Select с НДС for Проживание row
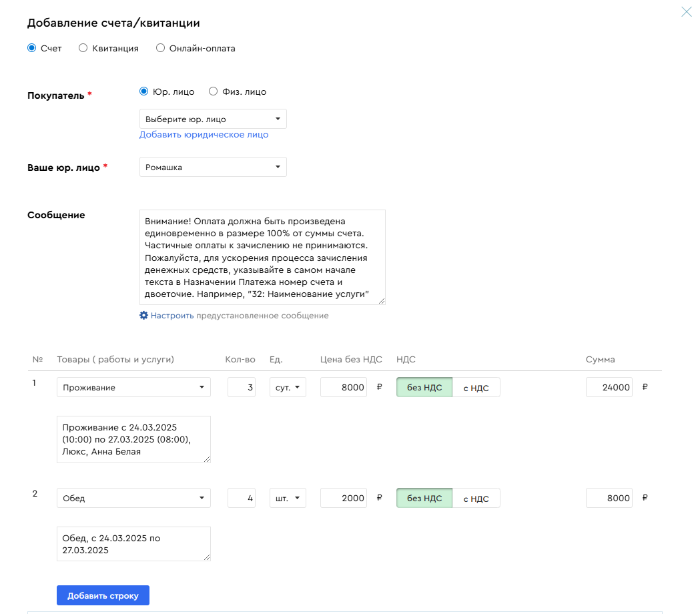 point(476,387)
